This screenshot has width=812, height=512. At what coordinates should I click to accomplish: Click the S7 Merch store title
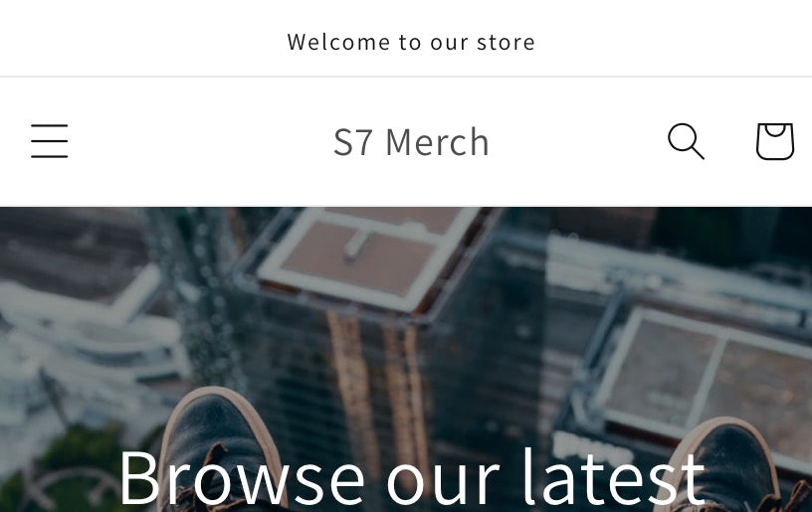click(411, 142)
